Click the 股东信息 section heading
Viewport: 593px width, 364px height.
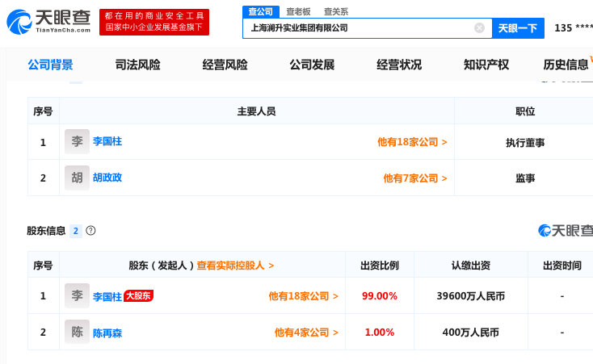click(46, 231)
